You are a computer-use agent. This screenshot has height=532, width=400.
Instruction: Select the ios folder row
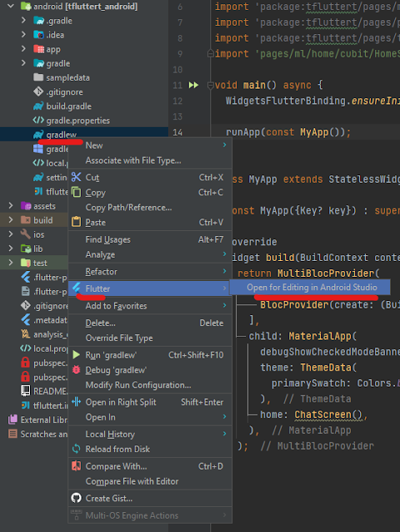pos(34,234)
